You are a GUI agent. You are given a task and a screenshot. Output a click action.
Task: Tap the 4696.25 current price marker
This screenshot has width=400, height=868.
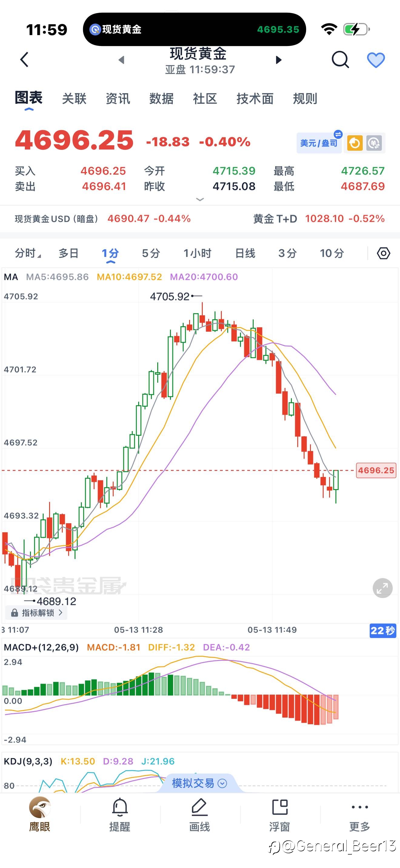tap(376, 470)
